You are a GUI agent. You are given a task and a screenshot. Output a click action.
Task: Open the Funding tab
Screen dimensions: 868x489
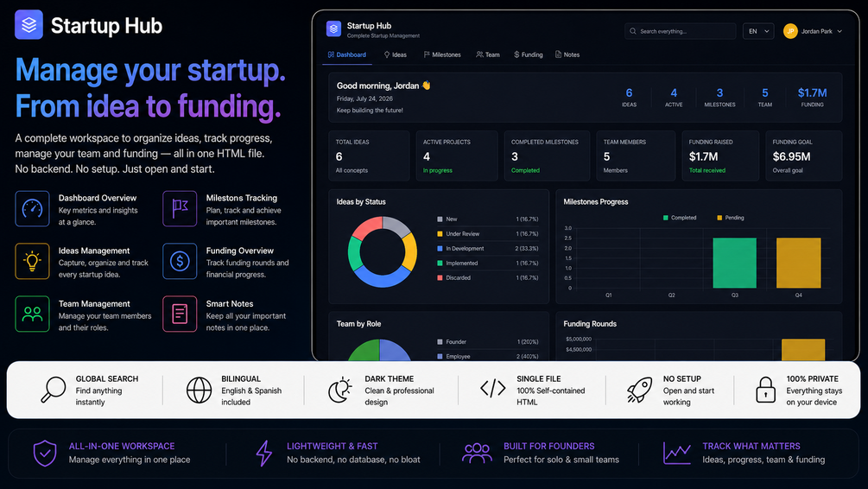coord(528,54)
